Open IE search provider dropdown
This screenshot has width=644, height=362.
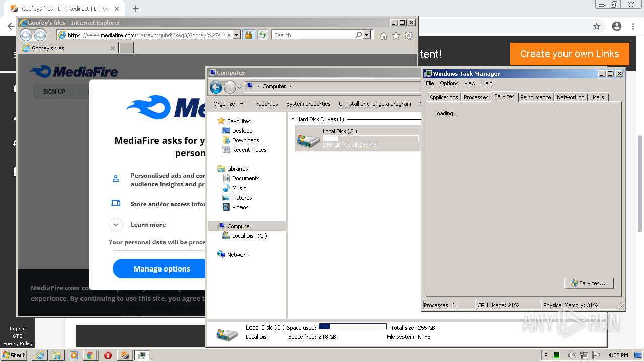click(x=367, y=35)
